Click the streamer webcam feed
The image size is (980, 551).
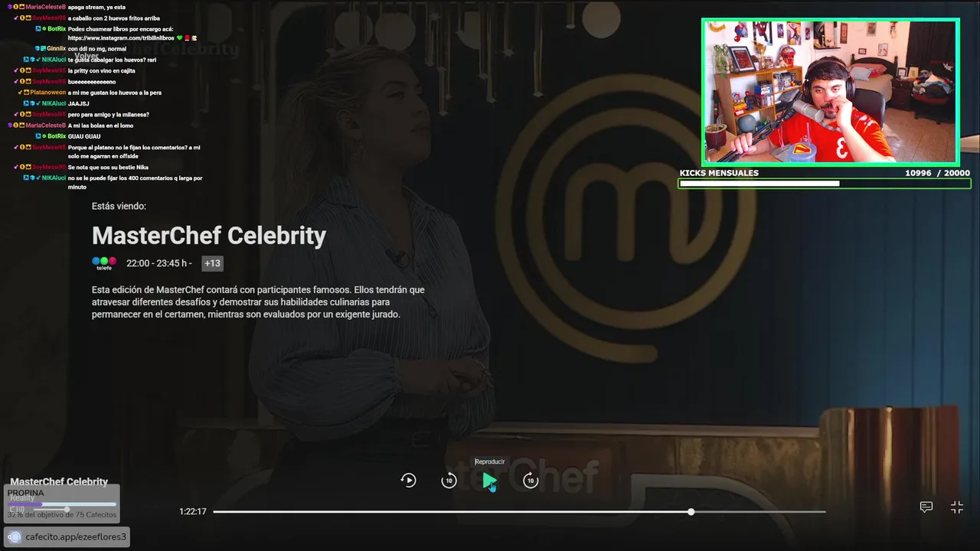[831, 91]
